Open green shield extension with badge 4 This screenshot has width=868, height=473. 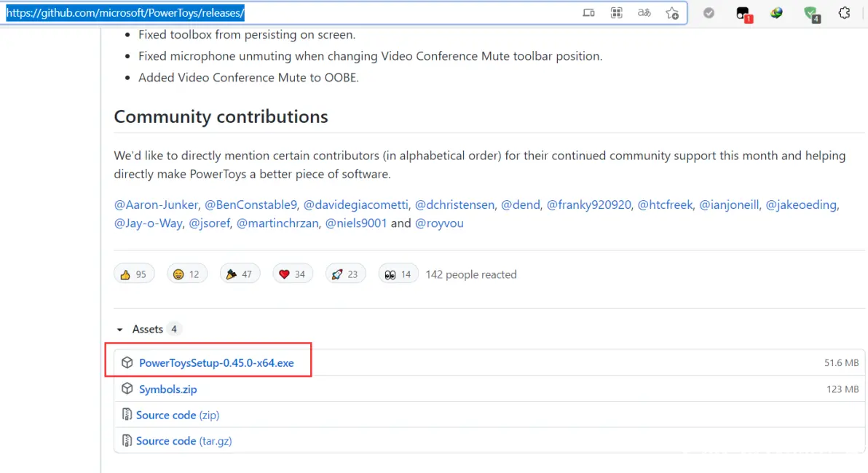pyautogui.click(x=811, y=14)
